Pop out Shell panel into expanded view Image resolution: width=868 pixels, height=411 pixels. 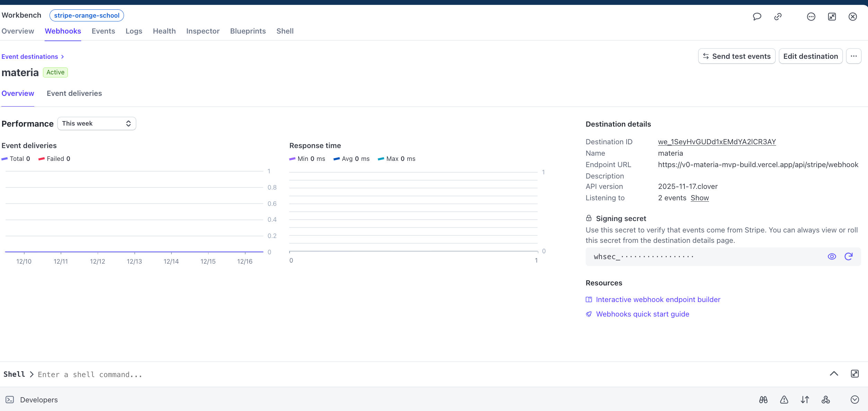pos(854,374)
